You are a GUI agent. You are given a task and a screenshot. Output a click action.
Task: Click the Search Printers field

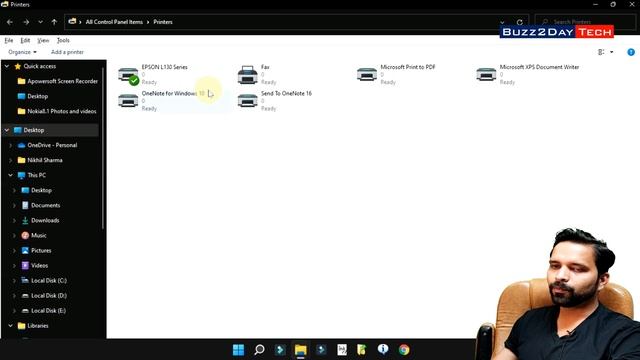pos(585,22)
